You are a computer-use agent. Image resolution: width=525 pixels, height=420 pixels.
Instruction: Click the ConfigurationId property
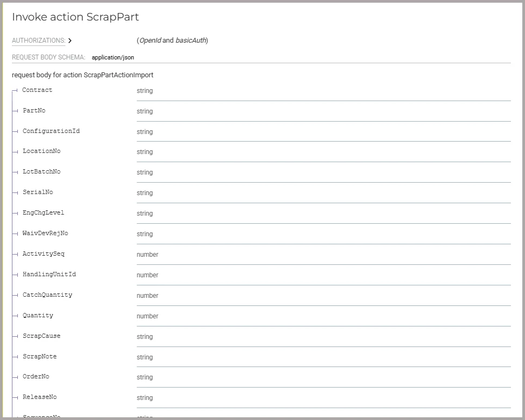(x=51, y=131)
